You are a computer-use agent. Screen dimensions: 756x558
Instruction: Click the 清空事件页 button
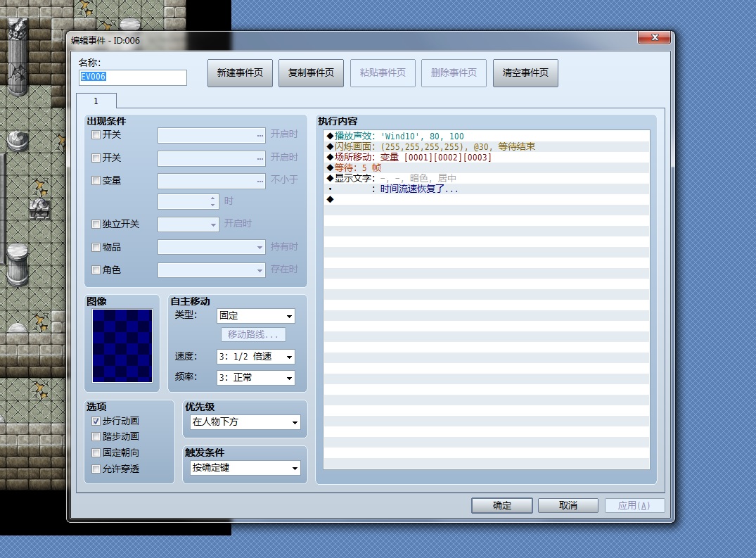click(525, 72)
